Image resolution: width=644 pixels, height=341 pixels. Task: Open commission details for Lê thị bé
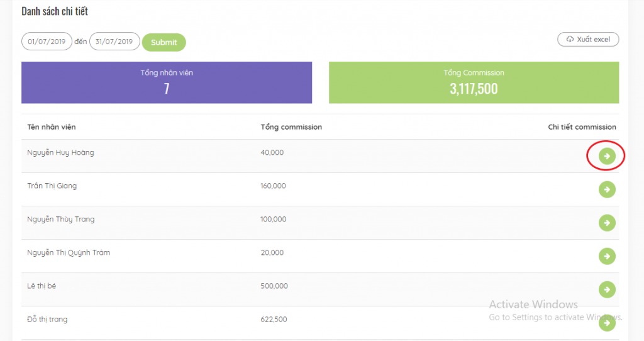(607, 289)
